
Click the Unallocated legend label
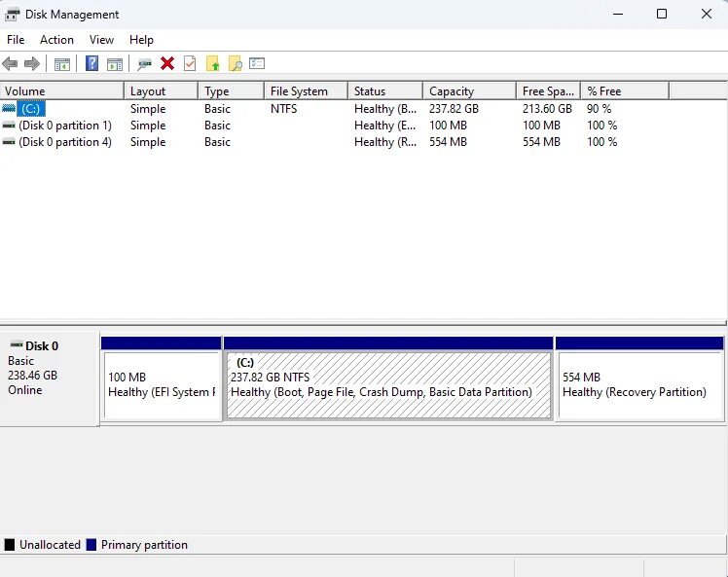(50, 545)
